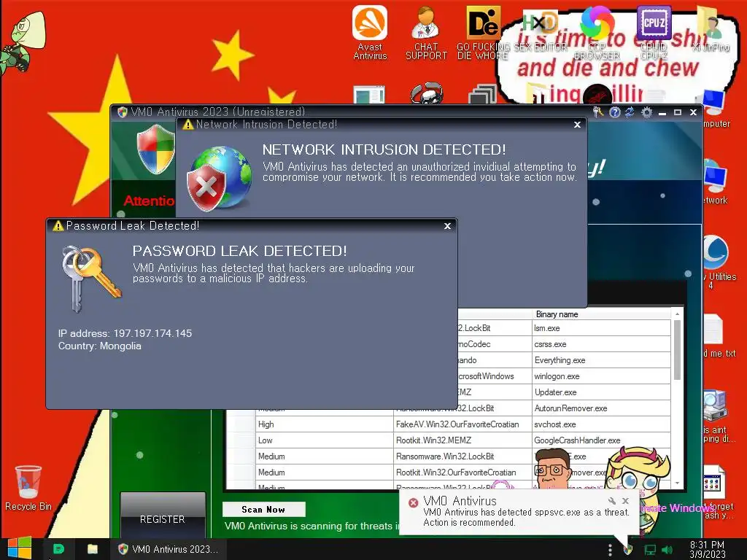This screenshot has width=747, height=560.
Task: Open the blue swirl Utilities 4 icon
Action: click(717, 262)
